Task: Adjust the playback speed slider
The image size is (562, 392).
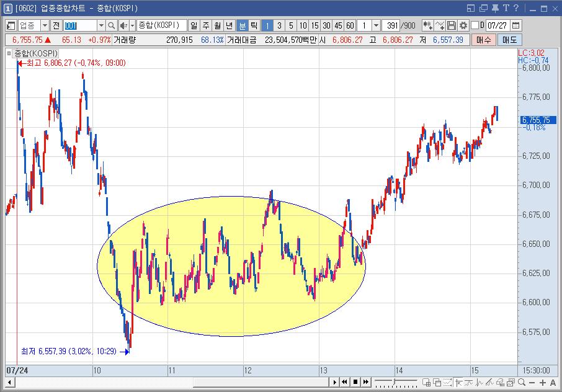Action: point(396,382)
